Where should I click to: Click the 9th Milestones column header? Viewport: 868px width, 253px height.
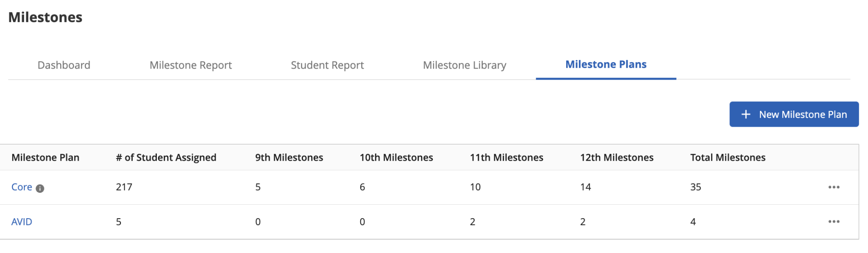pyautogui.click(x=289, y=157)
